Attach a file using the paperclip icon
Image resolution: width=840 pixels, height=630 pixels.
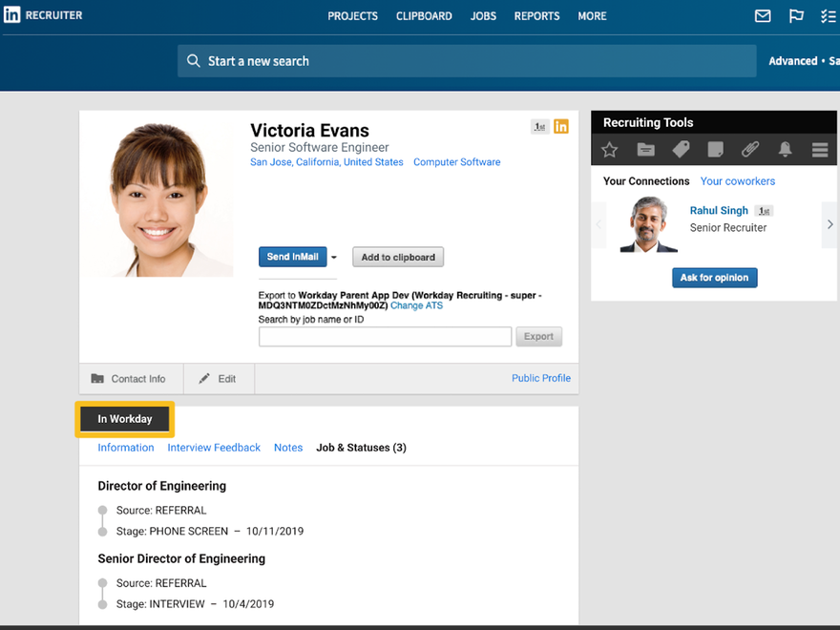pyautogui.click(x=749, y=149)
